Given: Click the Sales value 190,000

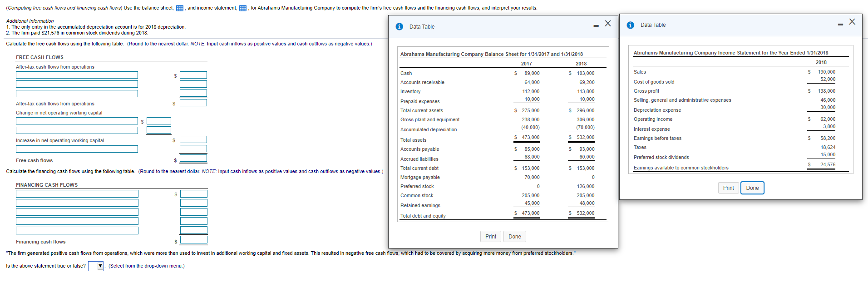Looking at the screenshot, I should tap(826, 72).
